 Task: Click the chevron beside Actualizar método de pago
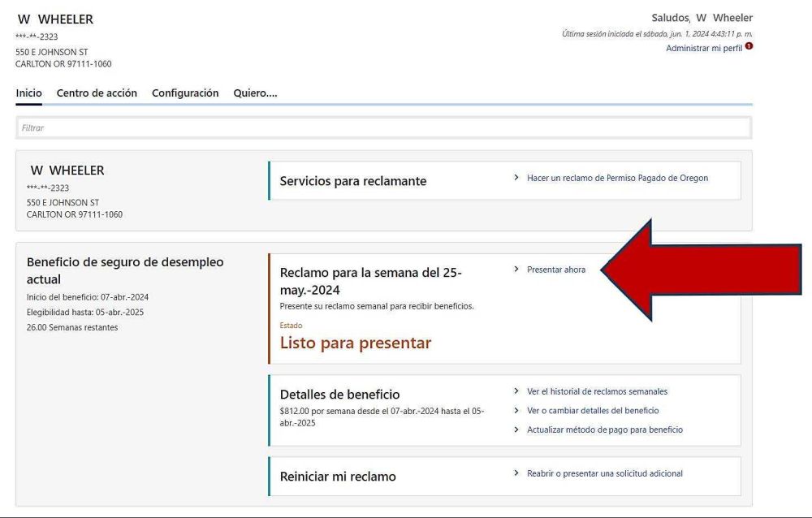coord(516,430)
